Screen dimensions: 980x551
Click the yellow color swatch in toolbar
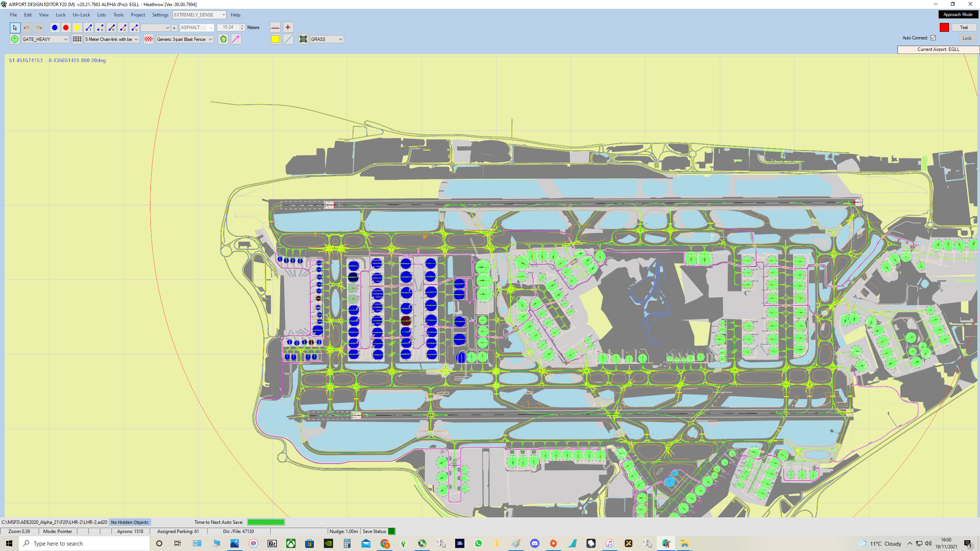click(275, 39)
